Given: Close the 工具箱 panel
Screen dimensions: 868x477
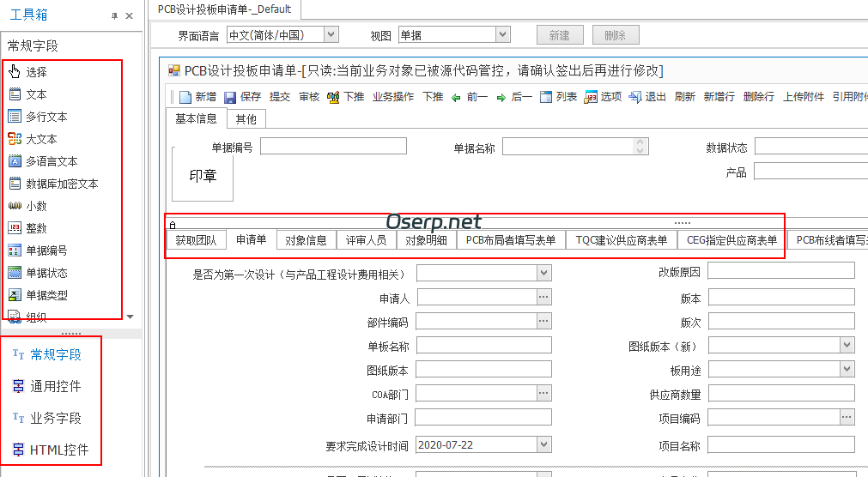Looking at the screenshot, I should pyautogui.click(x=129, y=16).
